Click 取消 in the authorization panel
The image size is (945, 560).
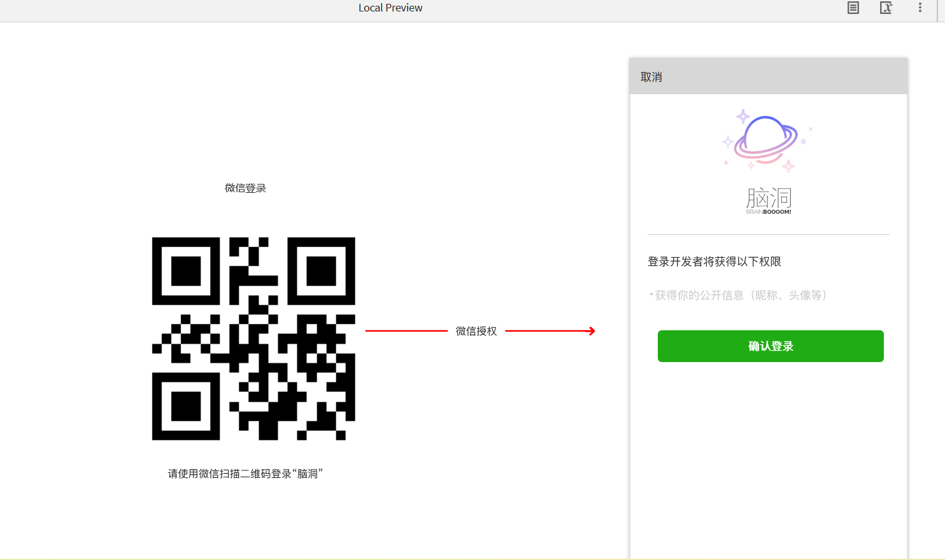click(x=651, y=77)
